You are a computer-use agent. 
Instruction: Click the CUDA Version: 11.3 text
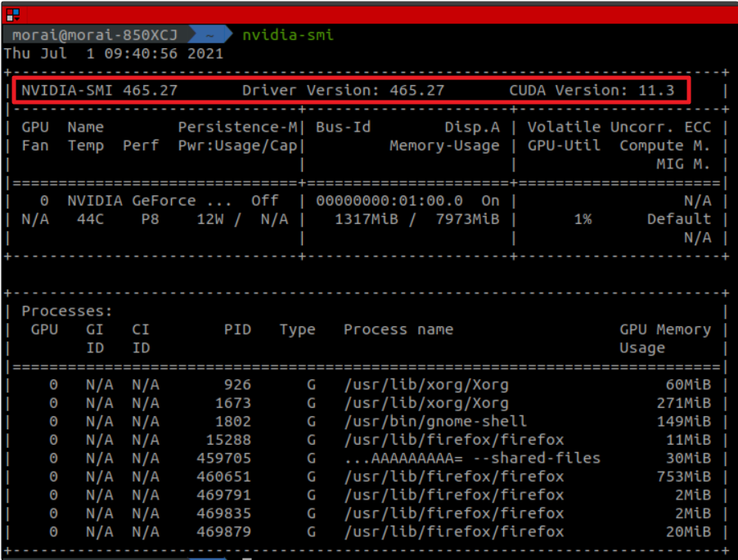click(x=592, y=90)
